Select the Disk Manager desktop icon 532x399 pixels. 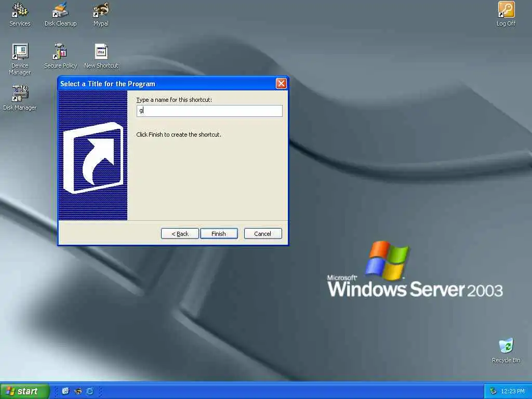click(x=20, y=98)
